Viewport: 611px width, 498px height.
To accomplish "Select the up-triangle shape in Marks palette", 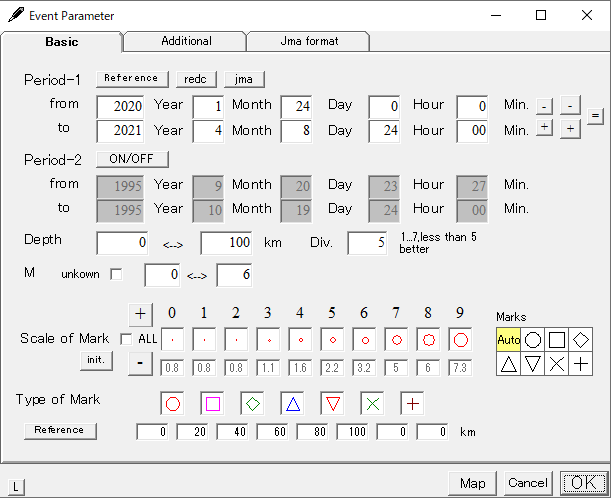I will (509, 364).
